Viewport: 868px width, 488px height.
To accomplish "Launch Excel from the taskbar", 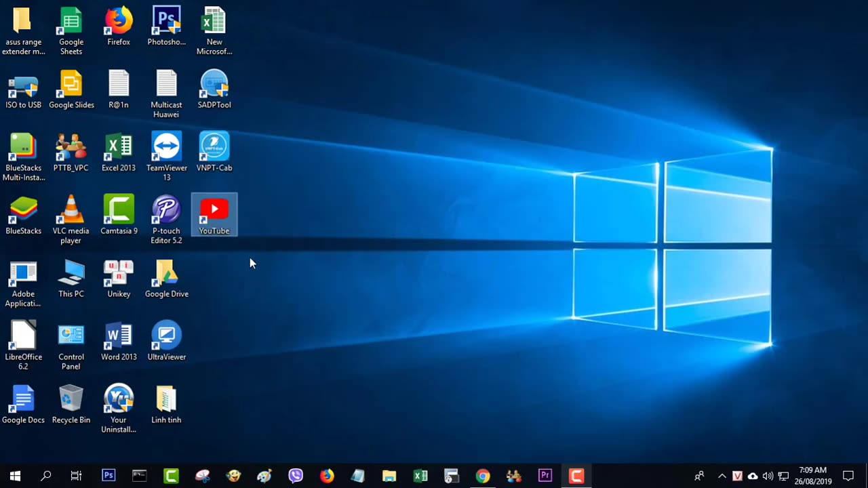I will [x=420, y=476].
